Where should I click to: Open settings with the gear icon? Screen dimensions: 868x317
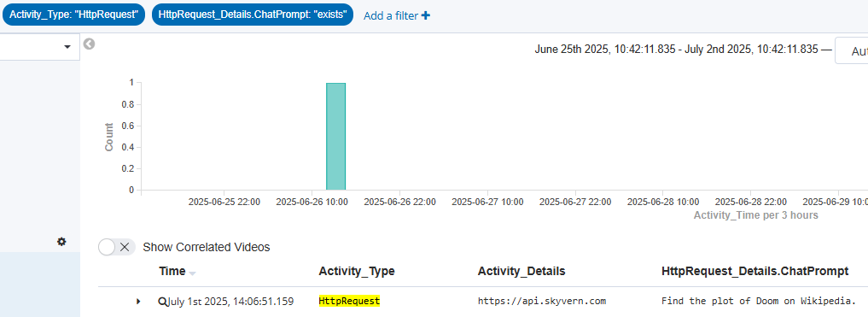tap(61, 242)
